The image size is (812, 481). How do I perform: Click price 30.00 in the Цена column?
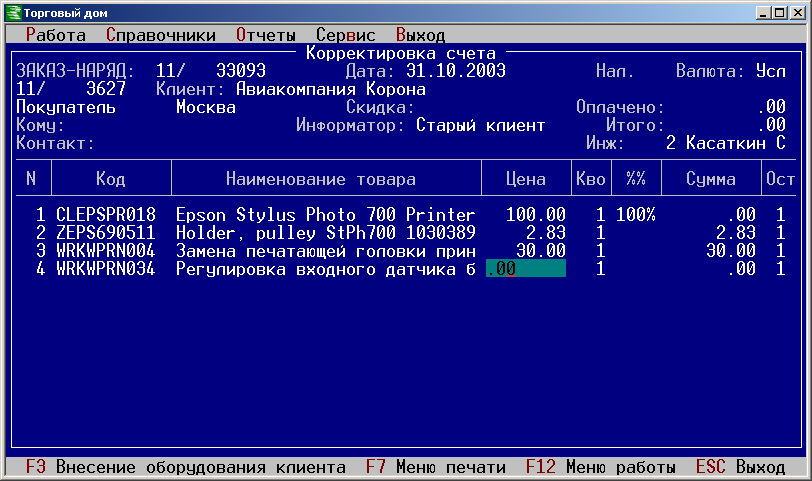[x=541, y=251]
